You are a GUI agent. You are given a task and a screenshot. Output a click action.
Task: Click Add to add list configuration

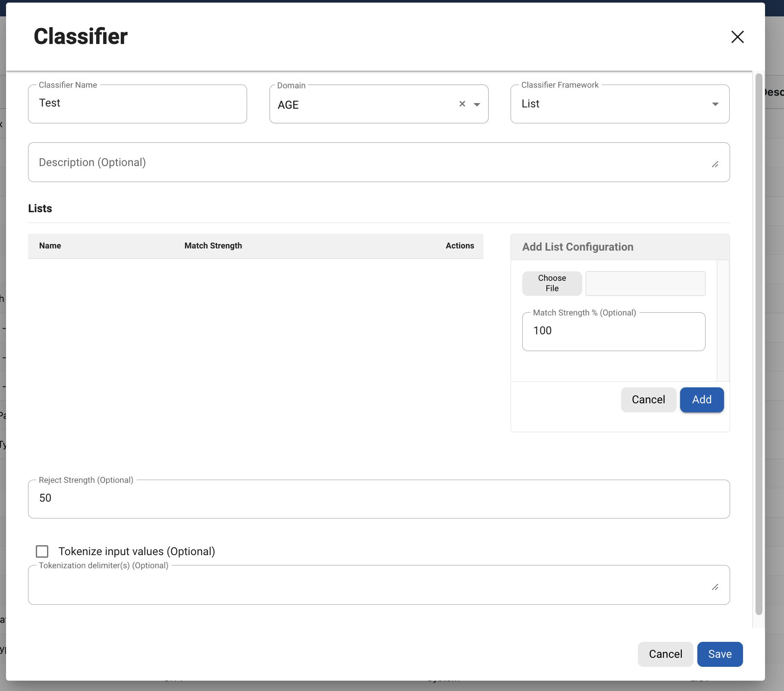pyautogui.click(x=702, y=400)
